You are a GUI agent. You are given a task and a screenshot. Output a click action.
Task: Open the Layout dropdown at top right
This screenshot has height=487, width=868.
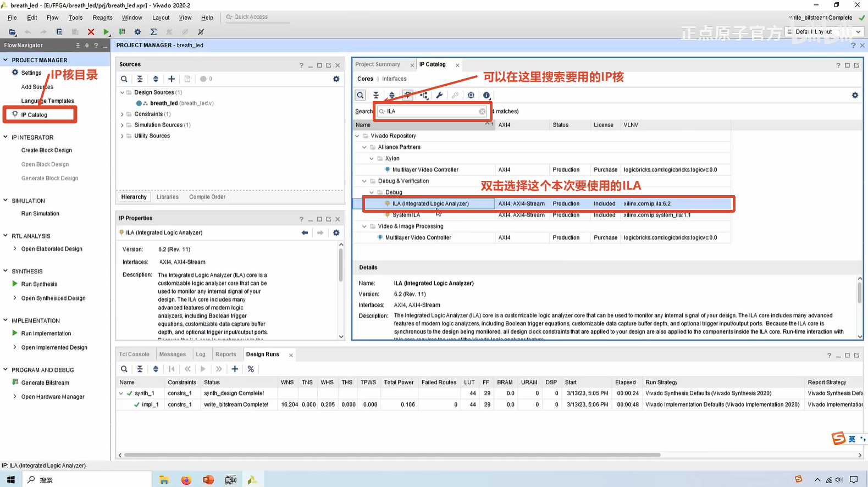823,32
